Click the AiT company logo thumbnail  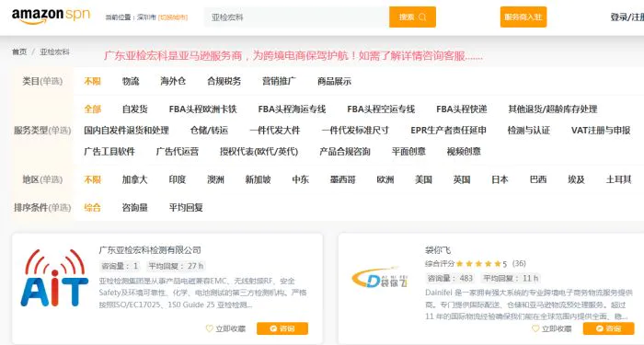click(54, 278)
